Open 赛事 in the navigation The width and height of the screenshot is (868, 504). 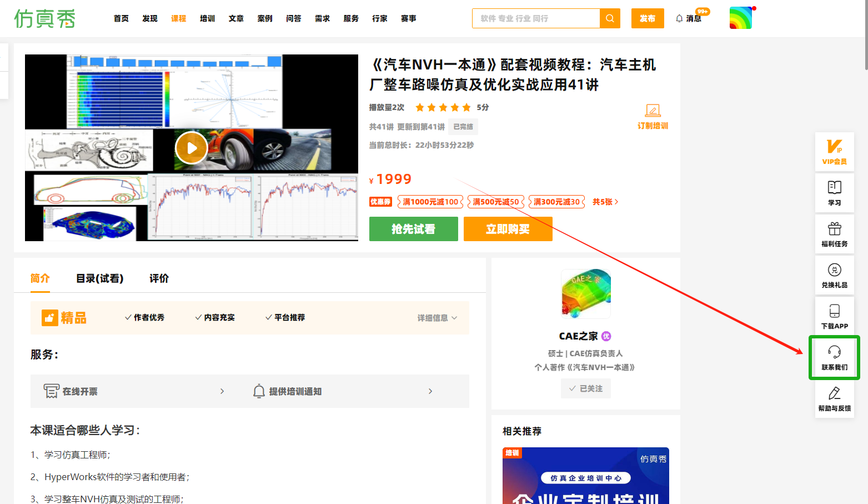[x=409, y=18]
